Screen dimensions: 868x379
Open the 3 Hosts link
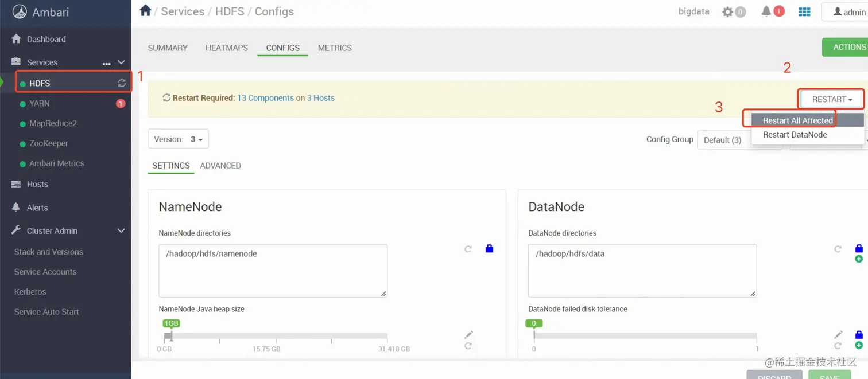321,98
